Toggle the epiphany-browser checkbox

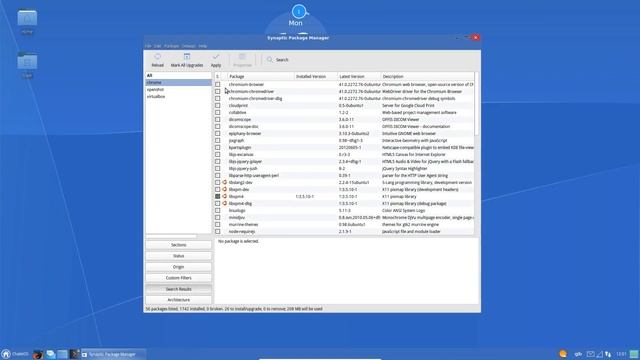click(218, 133)
